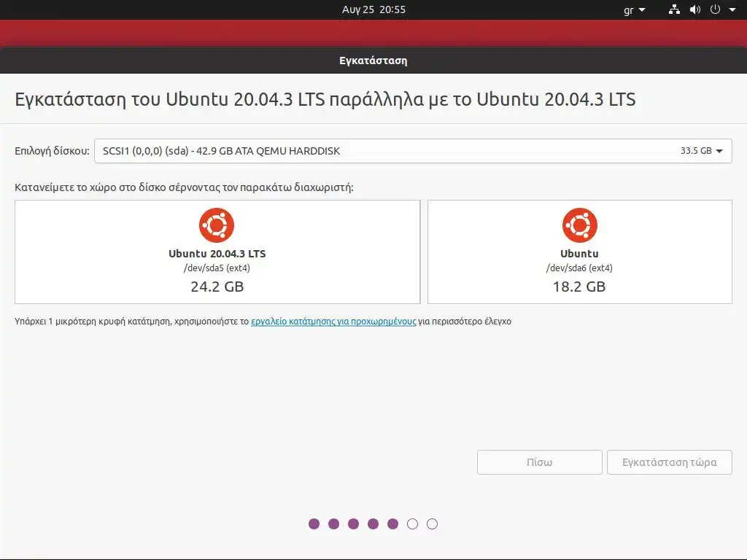Click the first progress dot
Screen dimensions: 747x560
[x=314, y=524]
